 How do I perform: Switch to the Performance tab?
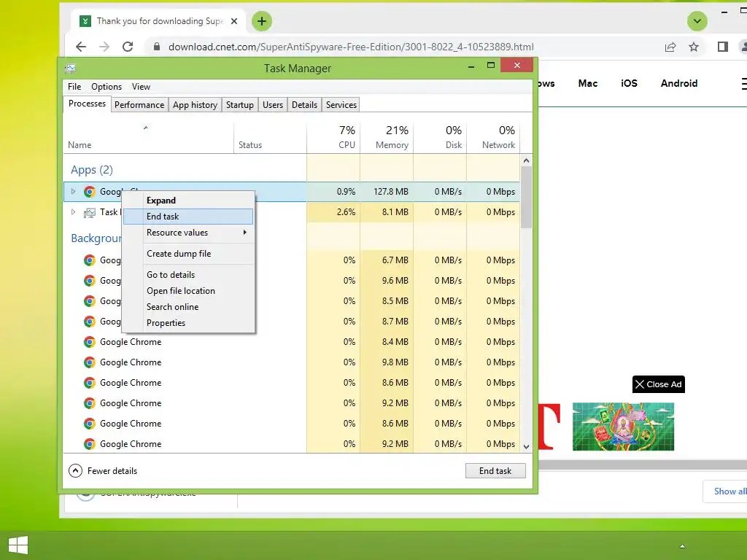click(x=139, y=105)
